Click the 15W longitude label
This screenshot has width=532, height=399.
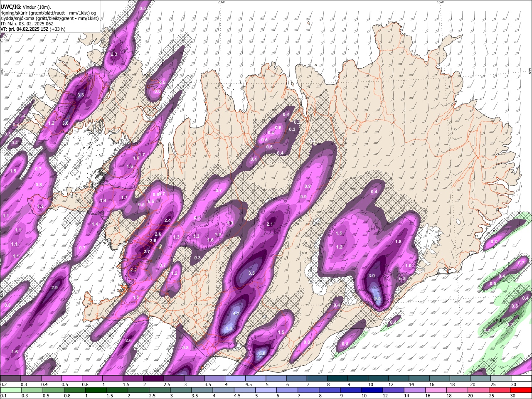tap(440, 2)
